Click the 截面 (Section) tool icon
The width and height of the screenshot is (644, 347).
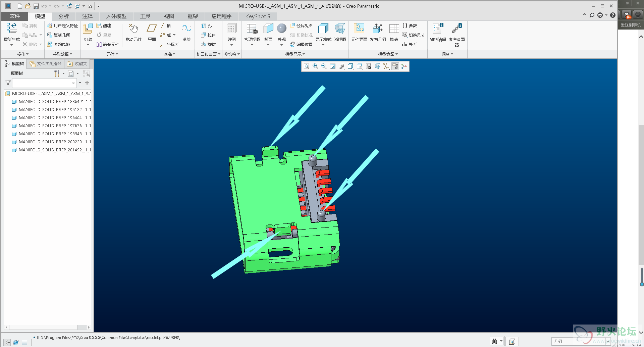pos(268,29)
